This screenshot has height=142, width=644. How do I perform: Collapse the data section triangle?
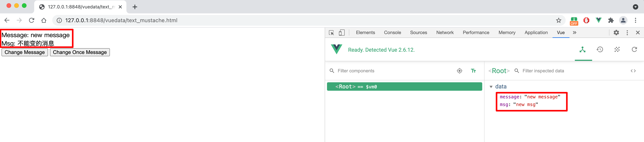[x=491, y=87]
